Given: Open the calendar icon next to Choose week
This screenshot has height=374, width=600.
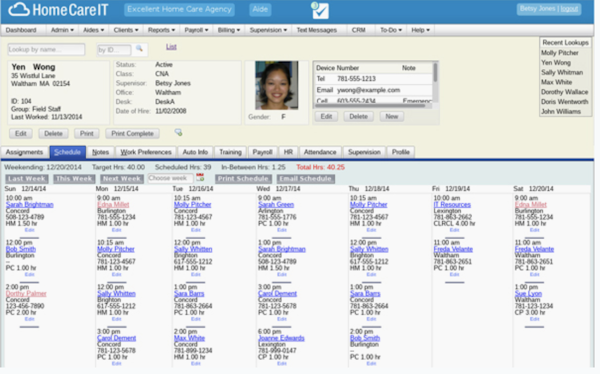Looking at the screenshot, I should pyautogui.click(x=200, y=178).
